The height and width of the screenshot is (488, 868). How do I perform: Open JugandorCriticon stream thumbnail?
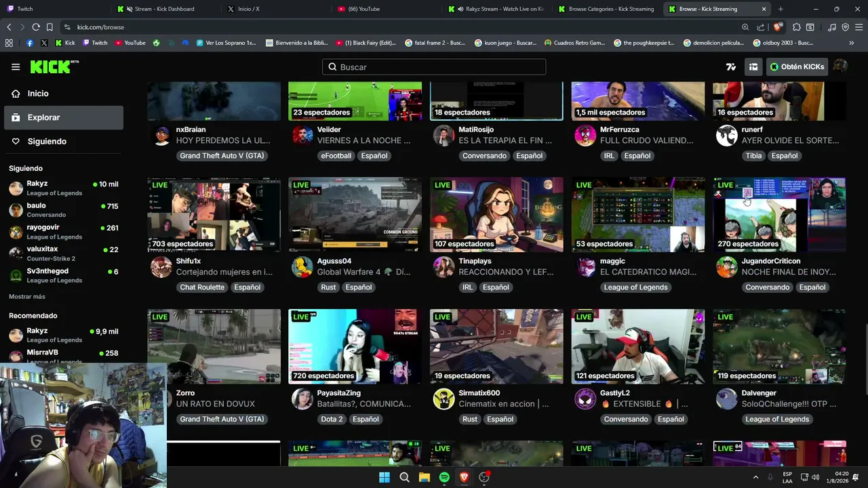(779, 215)
